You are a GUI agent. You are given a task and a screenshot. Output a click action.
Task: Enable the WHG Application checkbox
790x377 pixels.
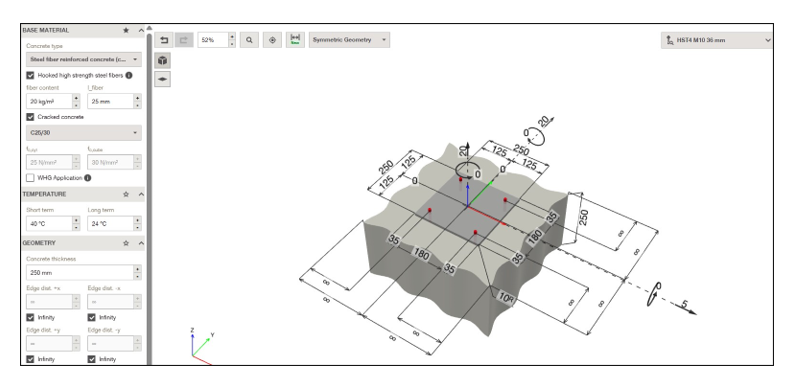30,178
